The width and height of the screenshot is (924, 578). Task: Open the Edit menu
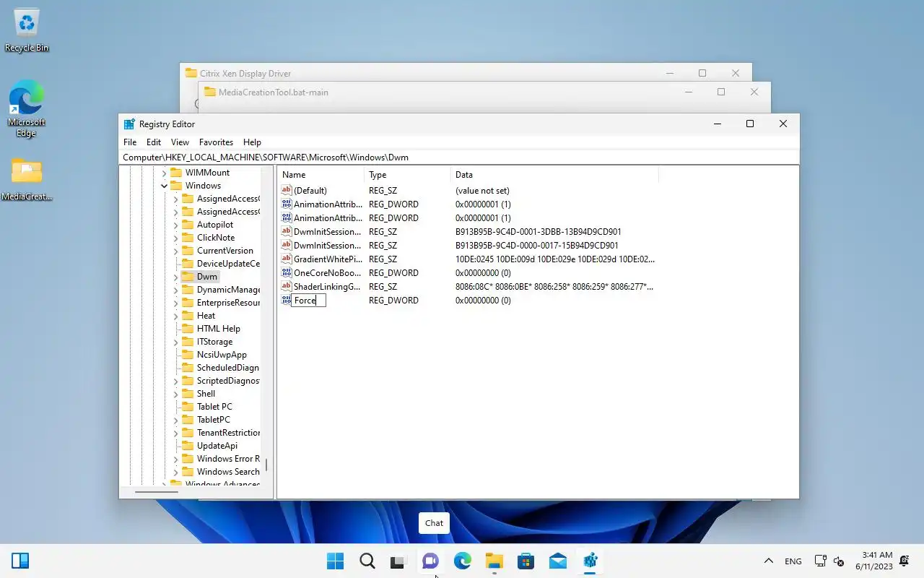coord(154,142)
